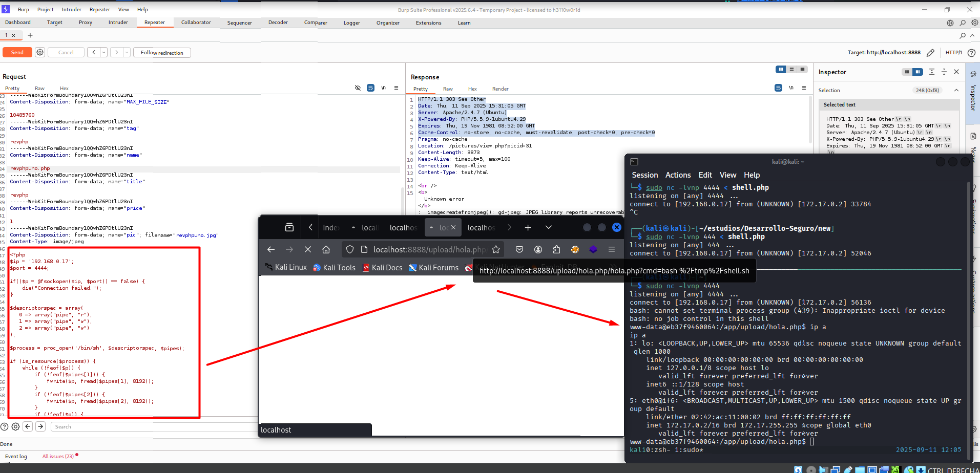
Task: Open new tab in Firefox
Action: [x=528, y=227]
